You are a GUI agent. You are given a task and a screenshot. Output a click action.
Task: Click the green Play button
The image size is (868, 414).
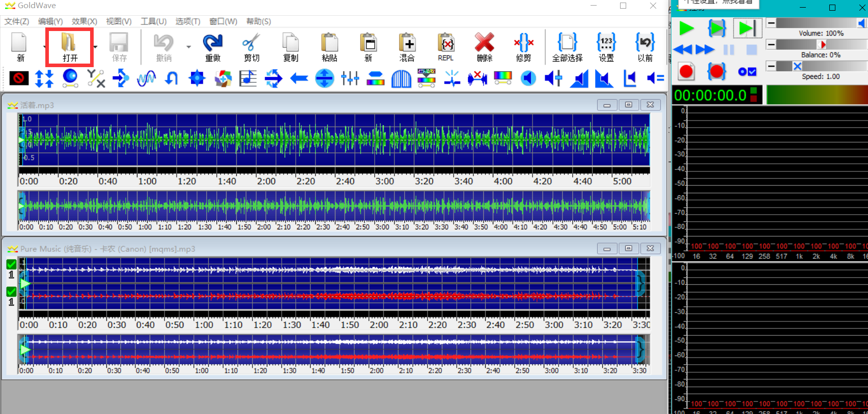pyautogui.click(x=686, y=28)
